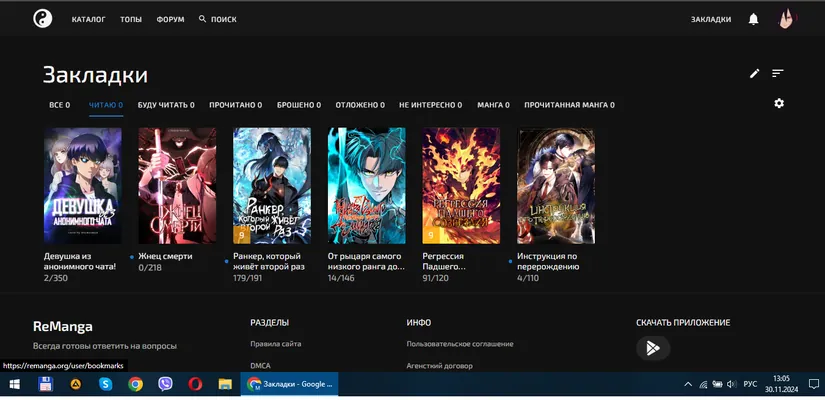
Task: Click the pencil edit bookmarks icon
Action: [x=754, y=74]
